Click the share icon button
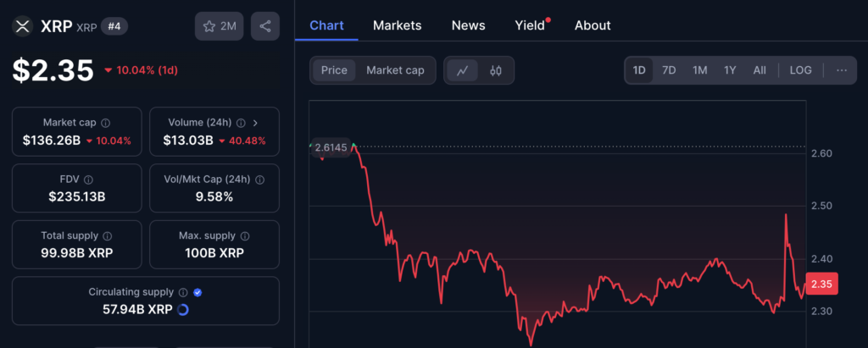Image resolution: width=868 pixels, height=348 pixels. [265, 26]
